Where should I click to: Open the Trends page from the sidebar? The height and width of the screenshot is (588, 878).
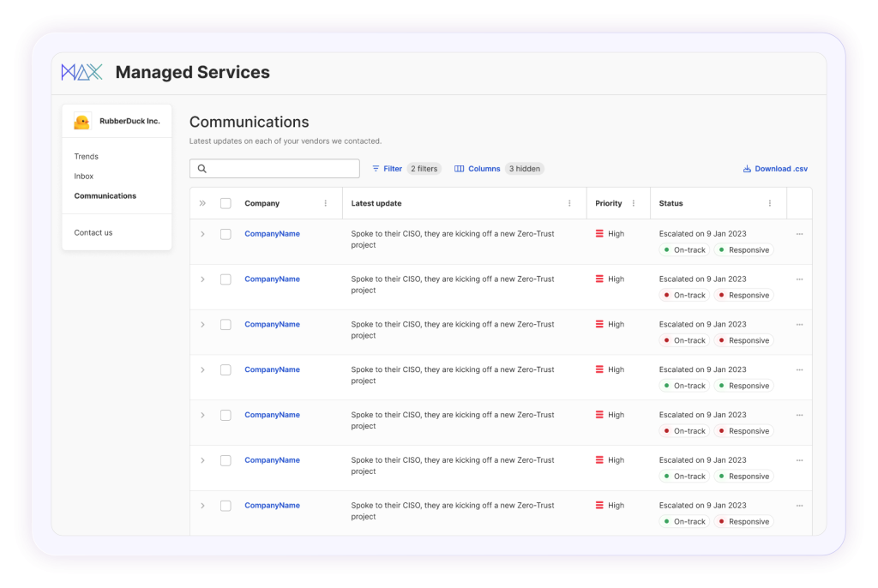click(86, 156)
